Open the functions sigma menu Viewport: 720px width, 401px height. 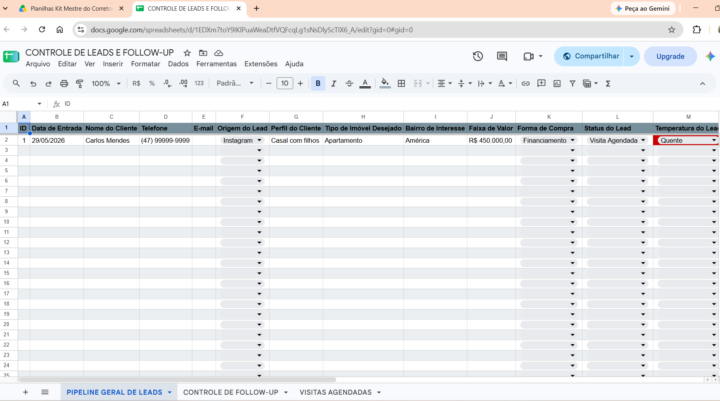click(x=608, y=84)
